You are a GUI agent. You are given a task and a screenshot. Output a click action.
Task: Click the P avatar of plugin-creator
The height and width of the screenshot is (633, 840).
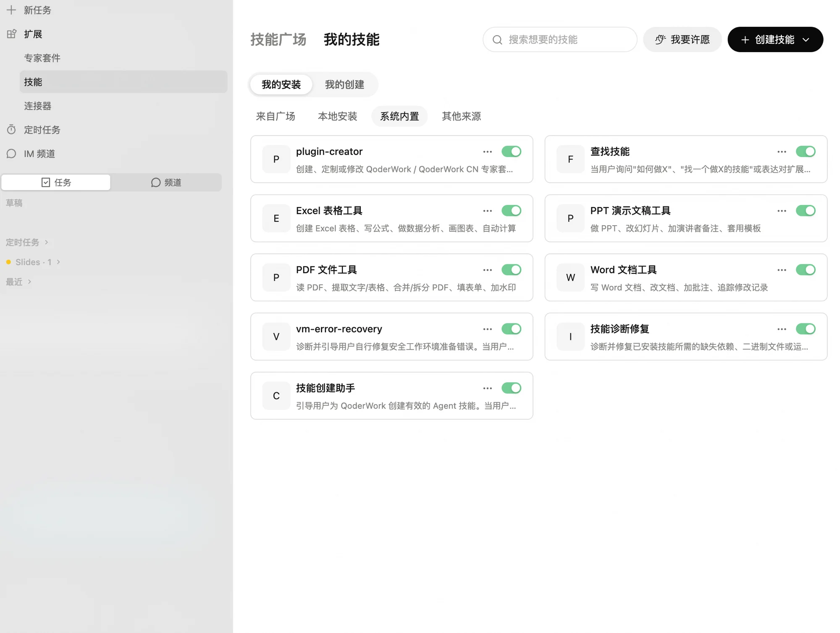click(x=276, y=159)
